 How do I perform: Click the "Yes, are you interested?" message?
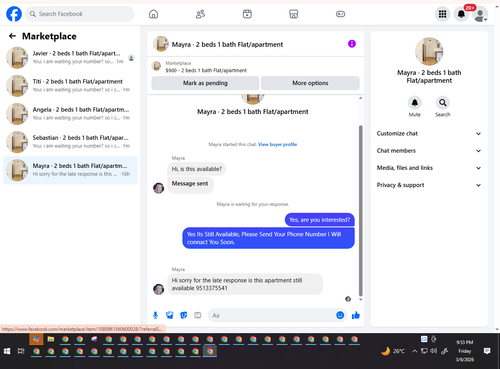[x=320, y=220]
